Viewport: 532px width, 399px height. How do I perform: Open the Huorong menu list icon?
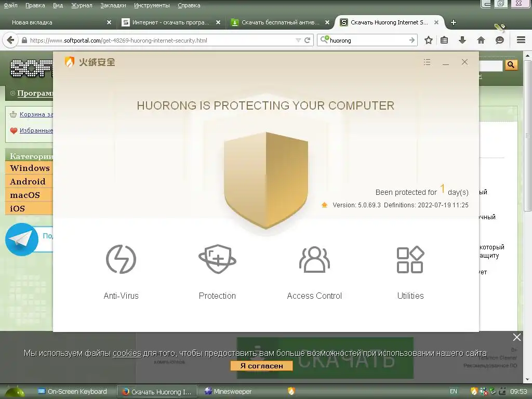pos(427,62)
